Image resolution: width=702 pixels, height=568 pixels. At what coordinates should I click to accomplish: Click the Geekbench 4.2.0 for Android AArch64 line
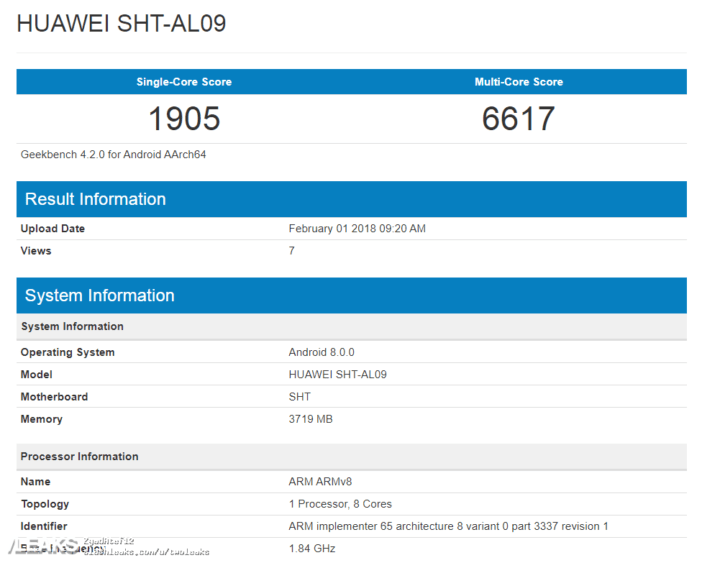(x=113, y=154)
